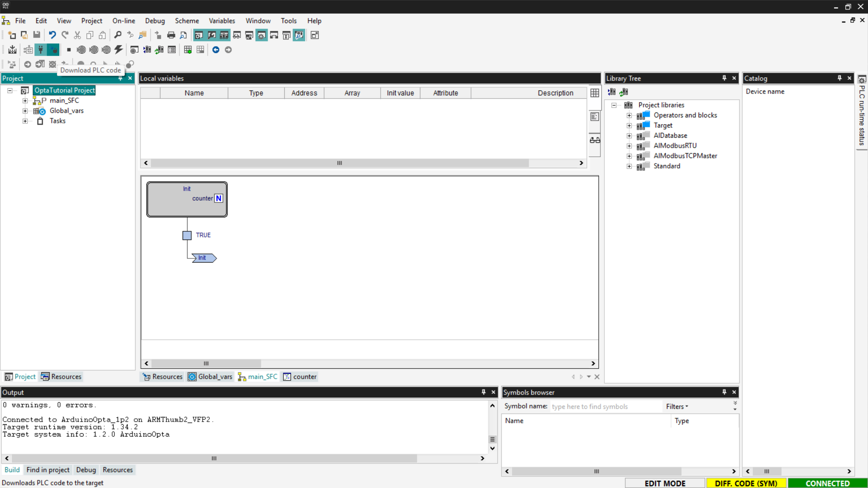Click the Save project icon
Image resolution: width=868 pixels, height=488 pixels.
coord(37,35)
